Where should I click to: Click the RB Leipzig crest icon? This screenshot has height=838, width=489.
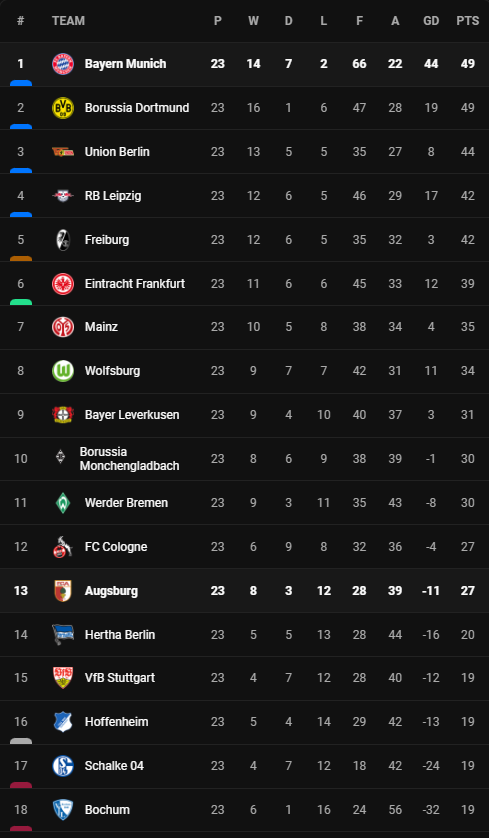click(x=63, y=196)
